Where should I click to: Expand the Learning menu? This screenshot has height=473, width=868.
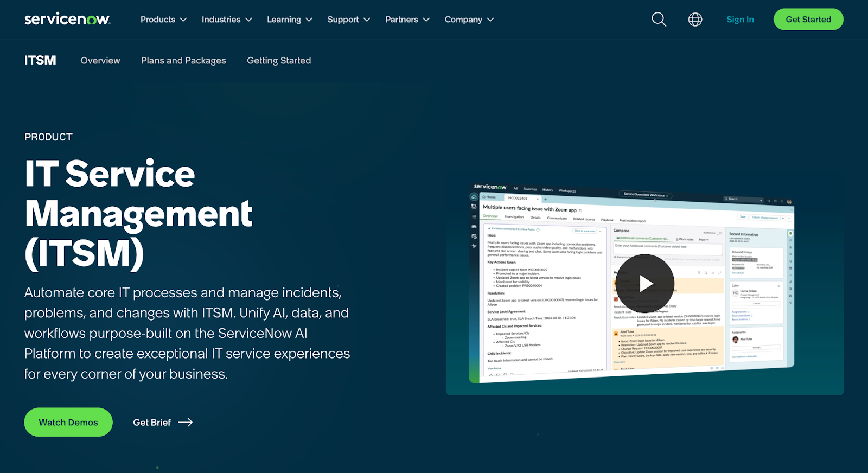tap(290, 20)
